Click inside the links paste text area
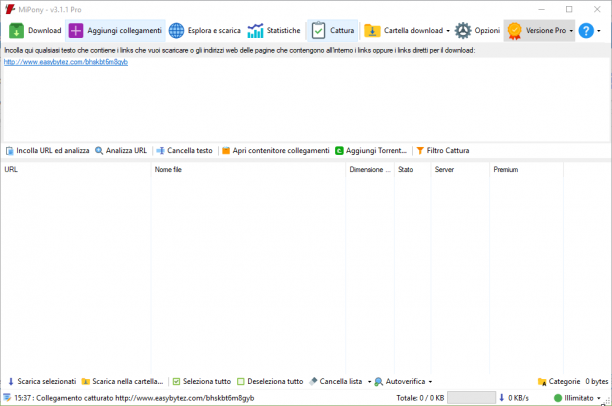The image size is (612, 406). [306, 100]
